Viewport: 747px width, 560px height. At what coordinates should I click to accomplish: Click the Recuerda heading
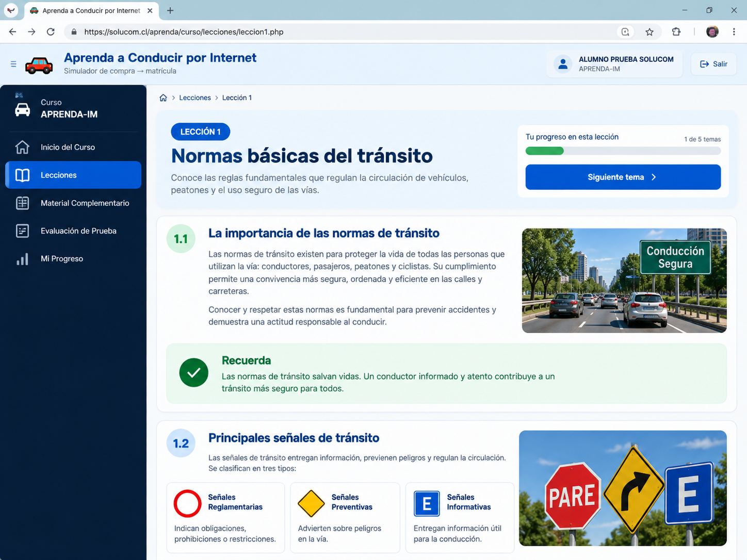coord(246,360)
